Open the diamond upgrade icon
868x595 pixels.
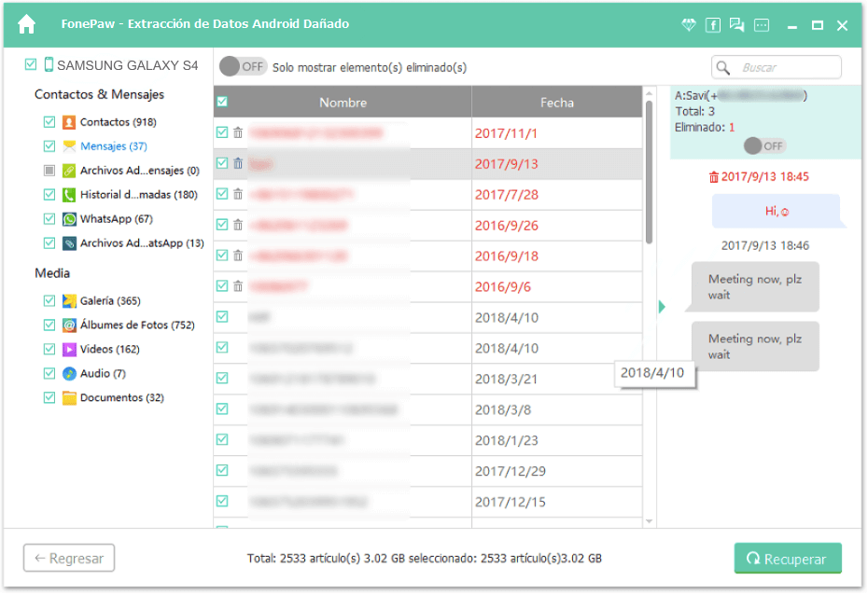[x=688, y=25]
